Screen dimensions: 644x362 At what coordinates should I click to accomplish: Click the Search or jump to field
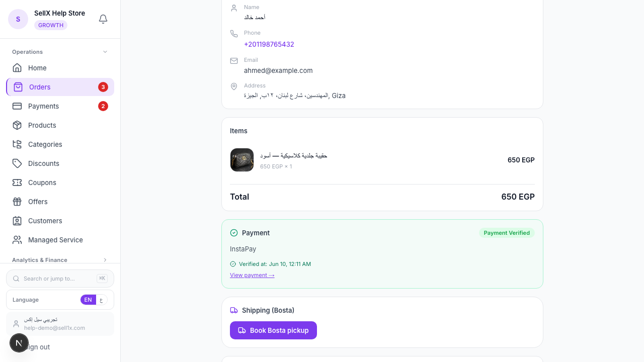tap(60, 279)
